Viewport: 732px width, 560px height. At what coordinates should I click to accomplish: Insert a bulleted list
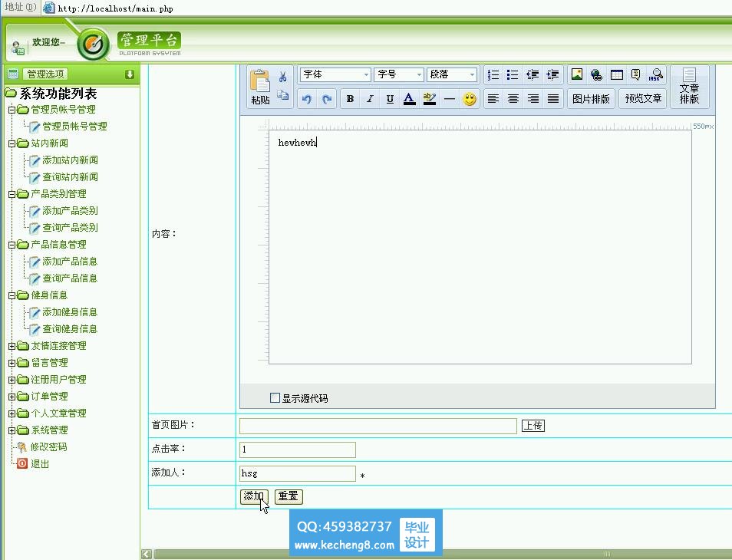pyautogui.click(x=513, y=74)
